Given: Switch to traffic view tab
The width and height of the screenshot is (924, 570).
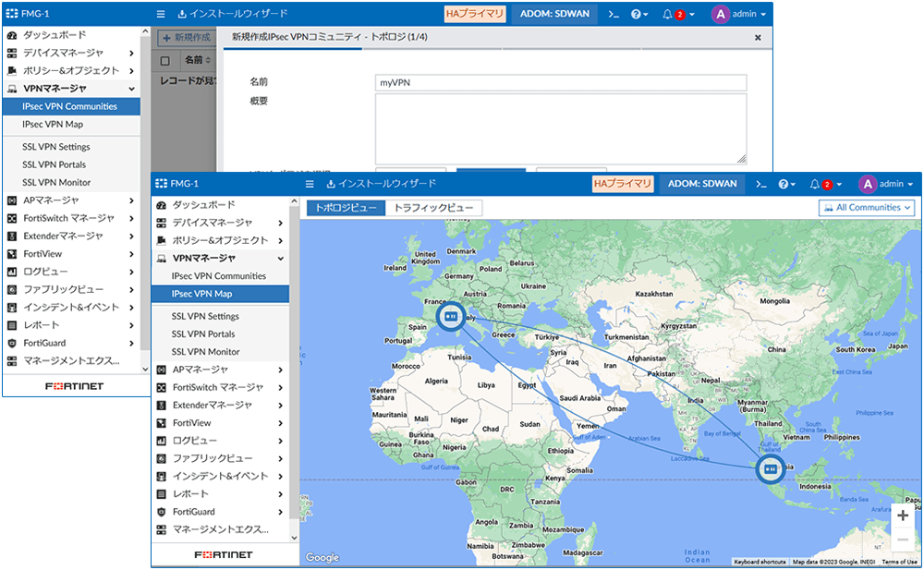Looking at the screenshot, I should [x=433, y=208].
